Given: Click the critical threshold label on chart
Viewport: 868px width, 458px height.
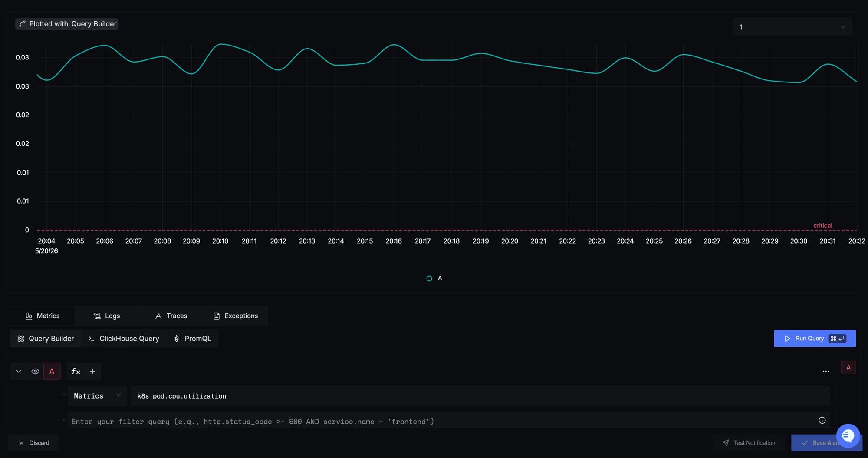Looking at the screenshot, I should pos(822,225).
